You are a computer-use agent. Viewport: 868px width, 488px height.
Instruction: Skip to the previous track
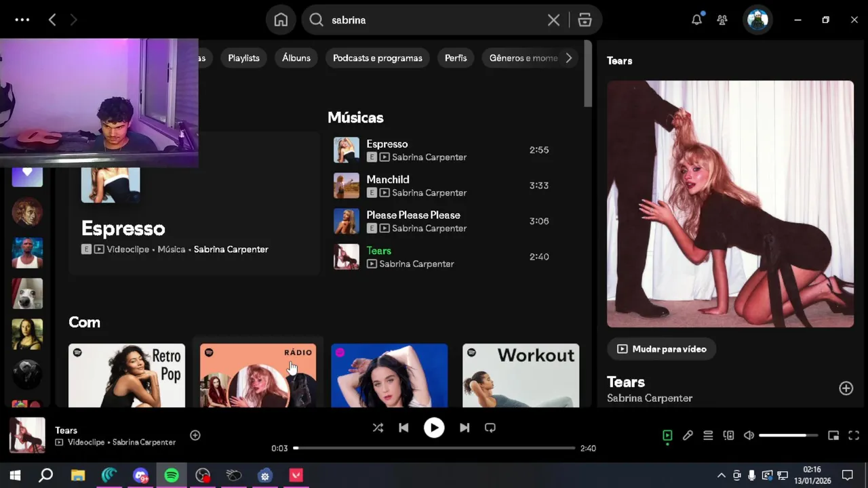(x=403, y=428)
